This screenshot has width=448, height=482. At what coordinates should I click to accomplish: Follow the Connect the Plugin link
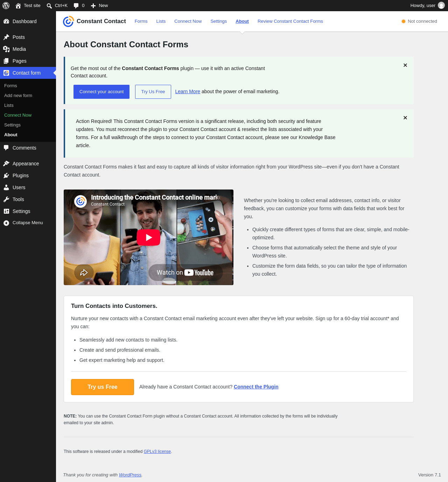click(x=256, y=387)
